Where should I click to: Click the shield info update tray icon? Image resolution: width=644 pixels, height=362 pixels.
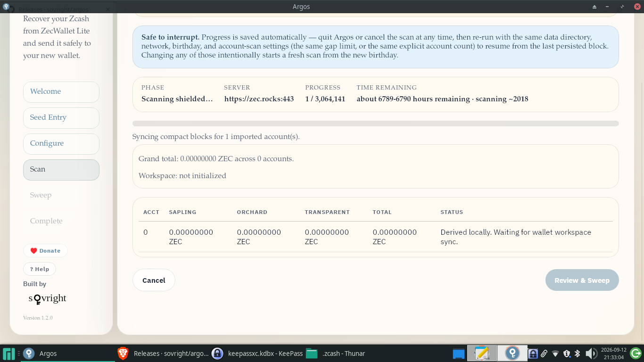pos(567,354)
